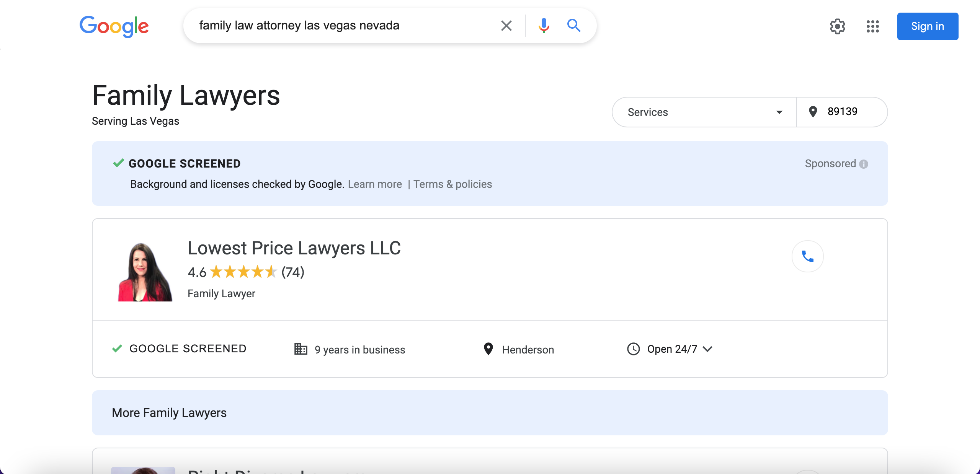Image resolution: width=980 pixels, height=474 pixels.
Task: Clear the search query with X
Action: coord(506,26)
